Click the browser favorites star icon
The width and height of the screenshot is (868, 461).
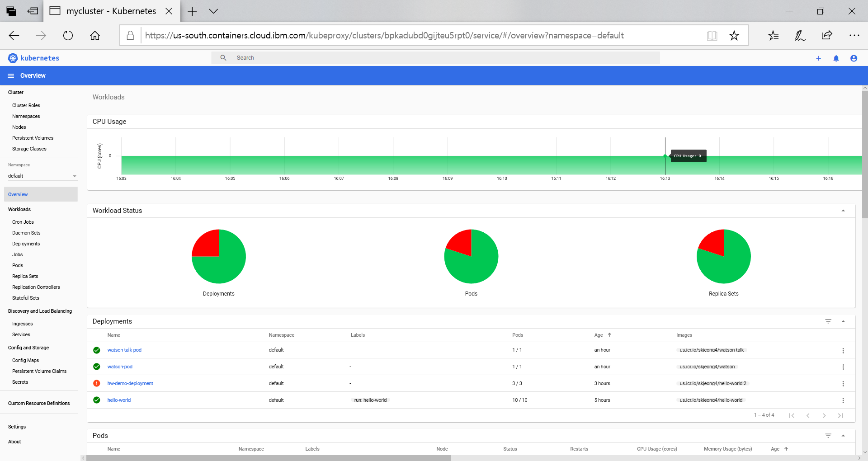734,36
